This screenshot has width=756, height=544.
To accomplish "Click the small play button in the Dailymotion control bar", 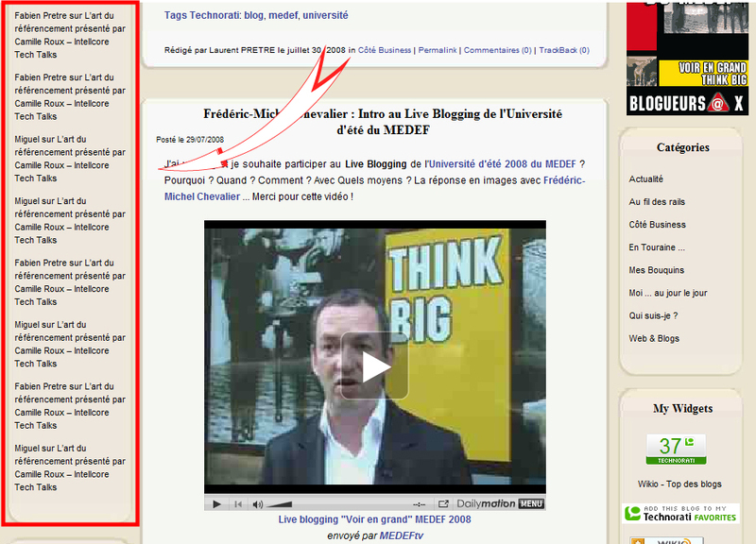I will pos(217,504).
